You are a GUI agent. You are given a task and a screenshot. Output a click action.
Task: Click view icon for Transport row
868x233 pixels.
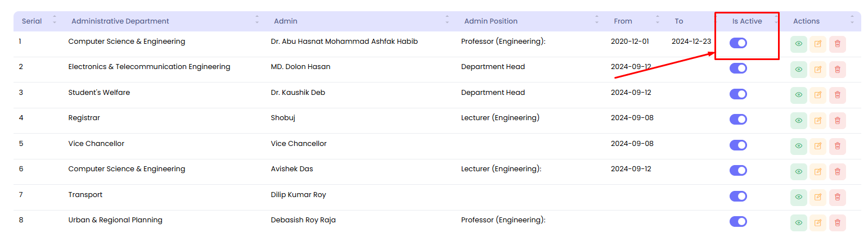tap(798, 197)
